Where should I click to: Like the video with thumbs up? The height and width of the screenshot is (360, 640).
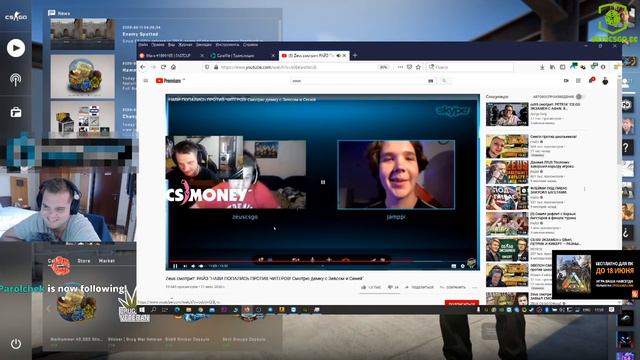click(364, 287)
